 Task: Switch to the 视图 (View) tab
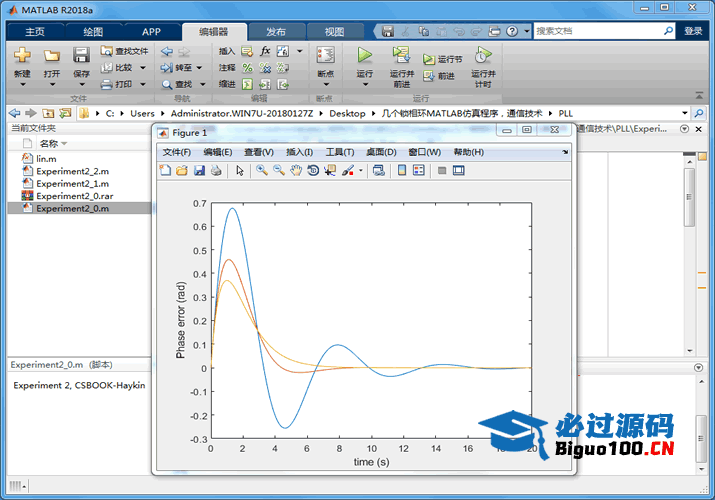(x=334, y=31)
